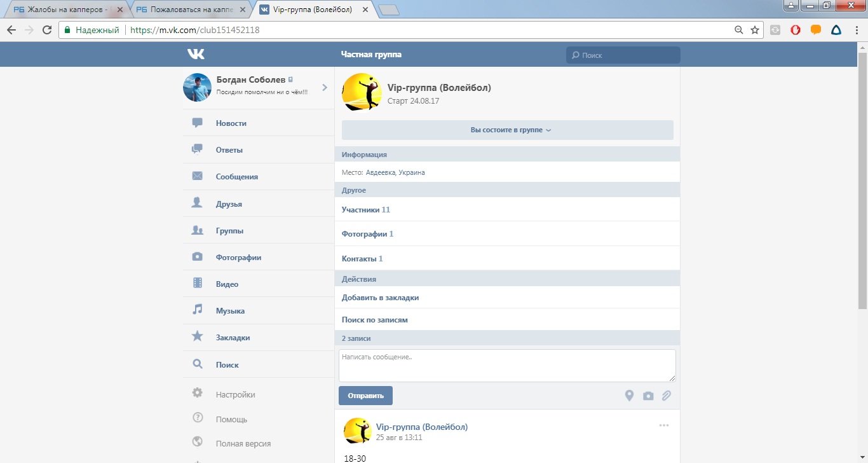
Task: Click the paperclip attach icon
Action: point(666,396)
